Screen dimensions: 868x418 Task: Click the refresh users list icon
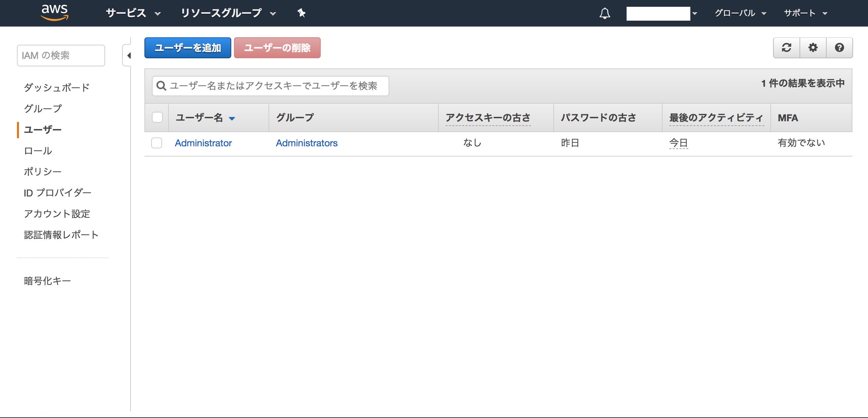point(786,48)
